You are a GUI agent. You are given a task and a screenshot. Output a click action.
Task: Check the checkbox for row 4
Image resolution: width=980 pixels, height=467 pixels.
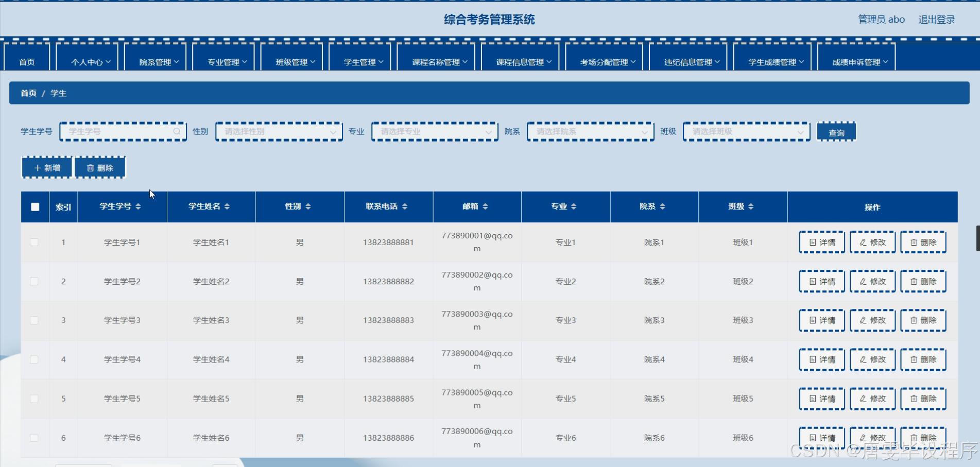coord(34,359)
